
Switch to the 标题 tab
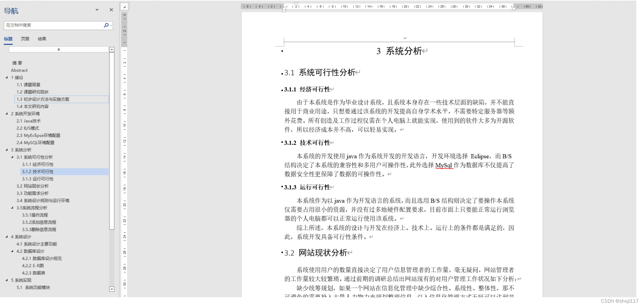coord(8,39)
